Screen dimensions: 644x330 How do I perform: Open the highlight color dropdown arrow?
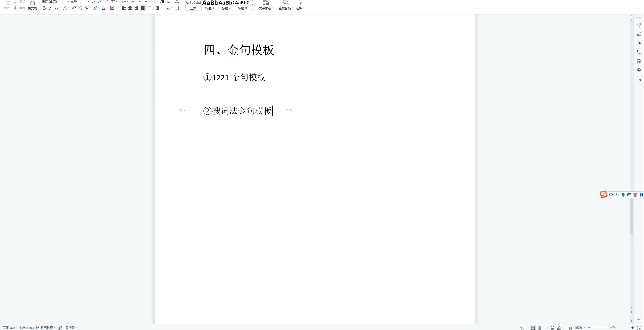[98, 8]
